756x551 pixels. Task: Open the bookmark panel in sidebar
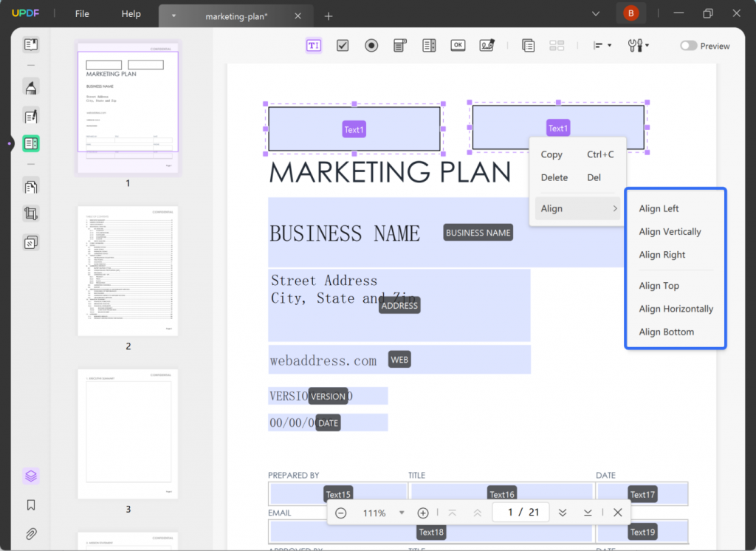[31, 504]
